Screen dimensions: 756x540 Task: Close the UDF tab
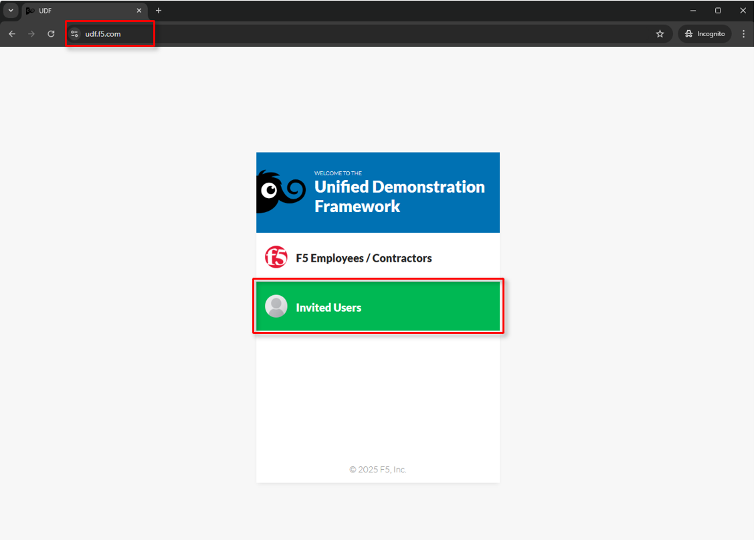139,11
